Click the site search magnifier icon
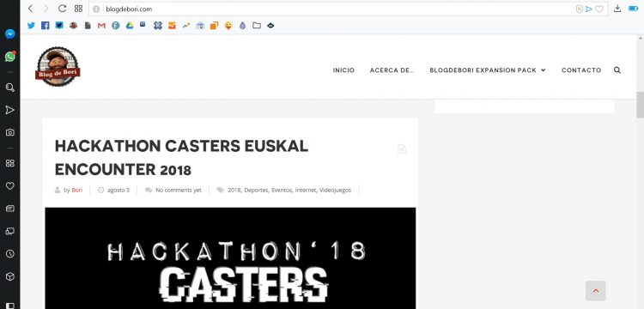The image size is (644, 309). (617, 70)
